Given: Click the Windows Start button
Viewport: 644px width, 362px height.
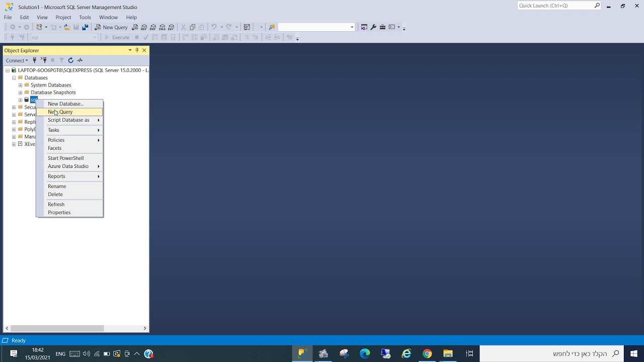Looking at the screenshot, I should pos(634,354).
